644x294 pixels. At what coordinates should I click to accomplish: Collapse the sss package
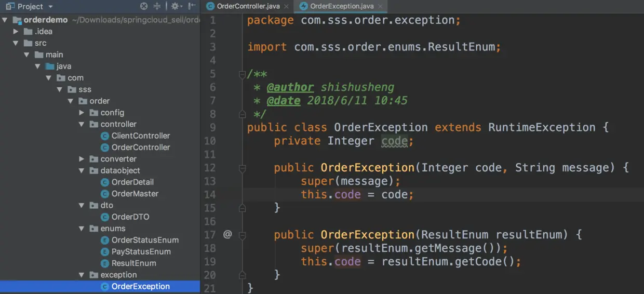pos(60,89)
